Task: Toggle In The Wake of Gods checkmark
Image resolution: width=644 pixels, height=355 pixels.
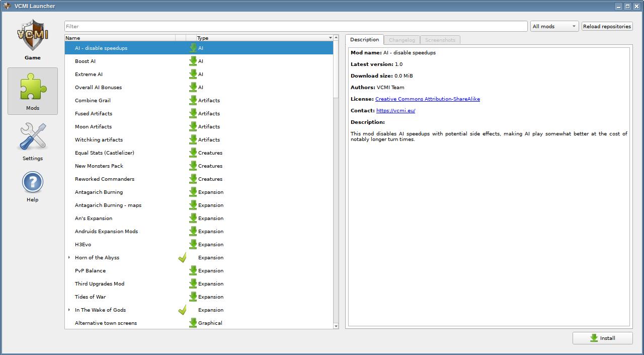Action: point(182,310)
